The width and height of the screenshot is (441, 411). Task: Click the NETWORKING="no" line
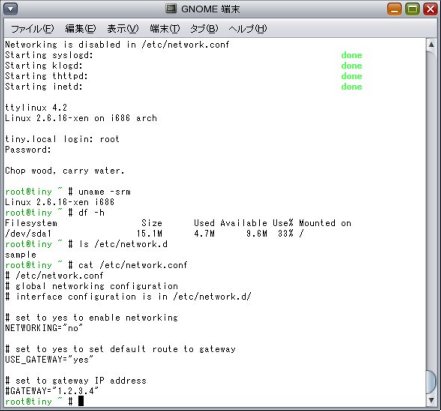pos(43,328)
